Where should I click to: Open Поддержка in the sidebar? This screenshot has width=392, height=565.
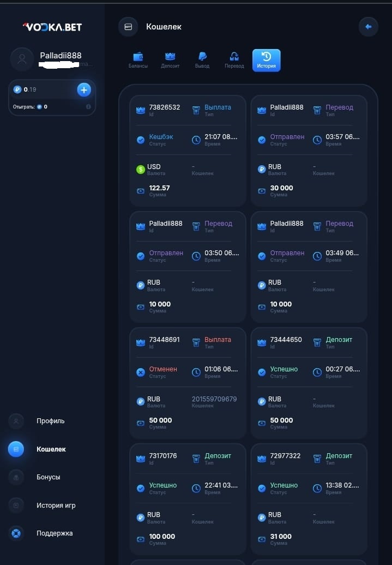pos(55,533)
